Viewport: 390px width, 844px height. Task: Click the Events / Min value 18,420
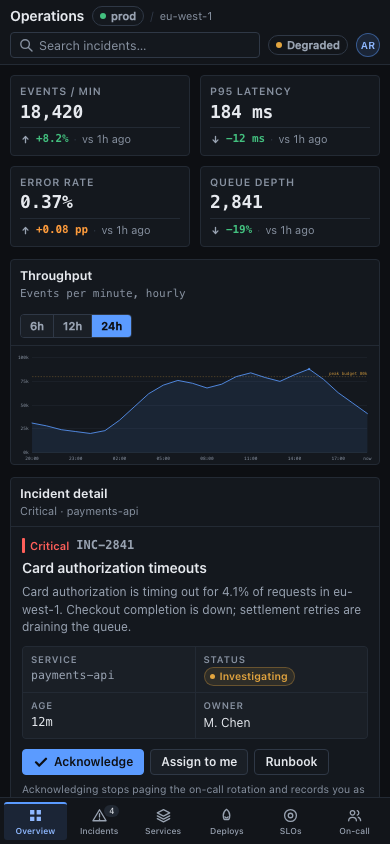click(x=52, y=112)
